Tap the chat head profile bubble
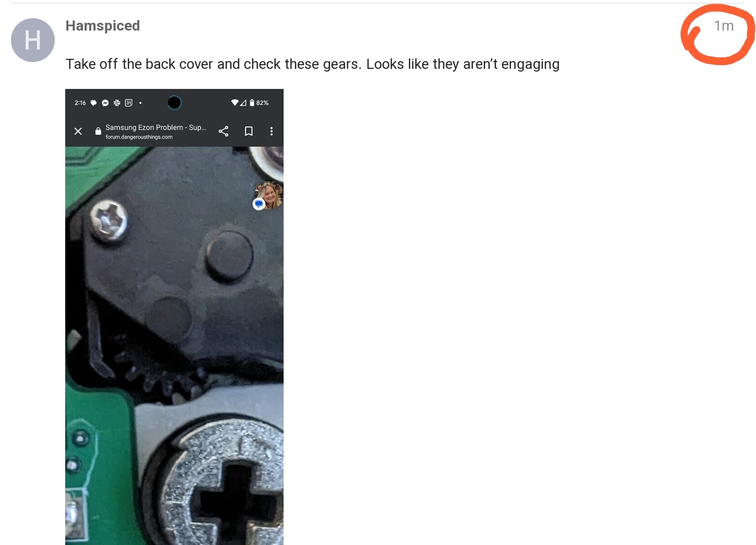 click(x=268, y=196)
